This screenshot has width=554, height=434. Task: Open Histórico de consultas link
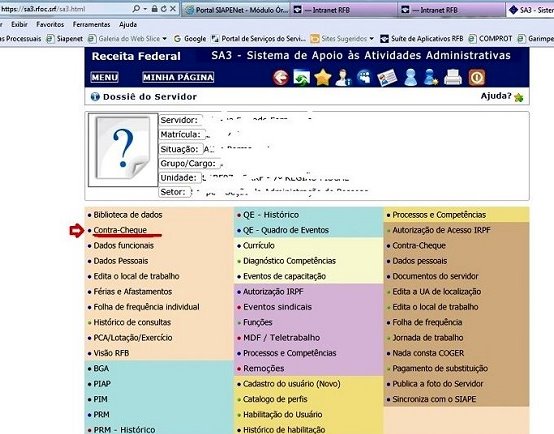click(x=132, y=322)
